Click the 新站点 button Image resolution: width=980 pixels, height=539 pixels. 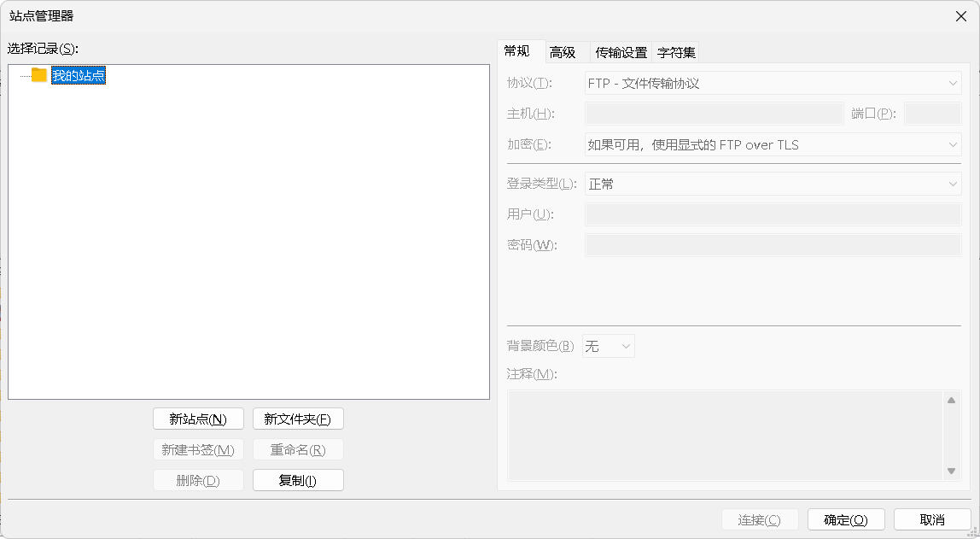point(198,419)
